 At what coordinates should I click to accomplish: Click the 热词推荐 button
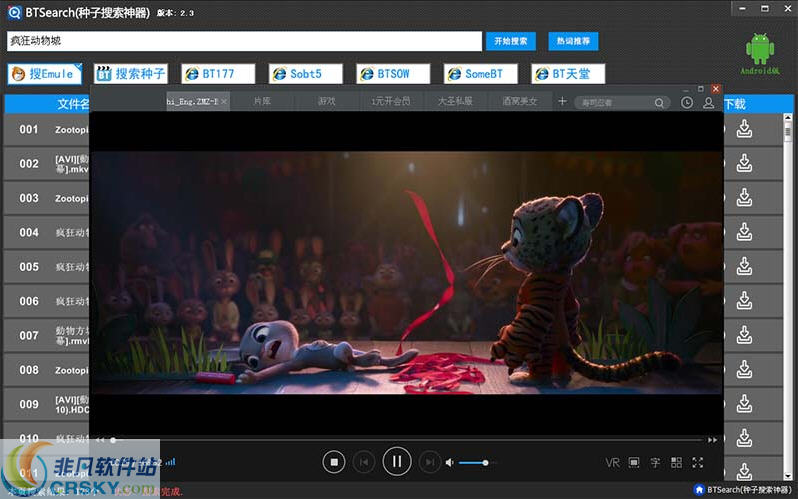pos(573,41)
